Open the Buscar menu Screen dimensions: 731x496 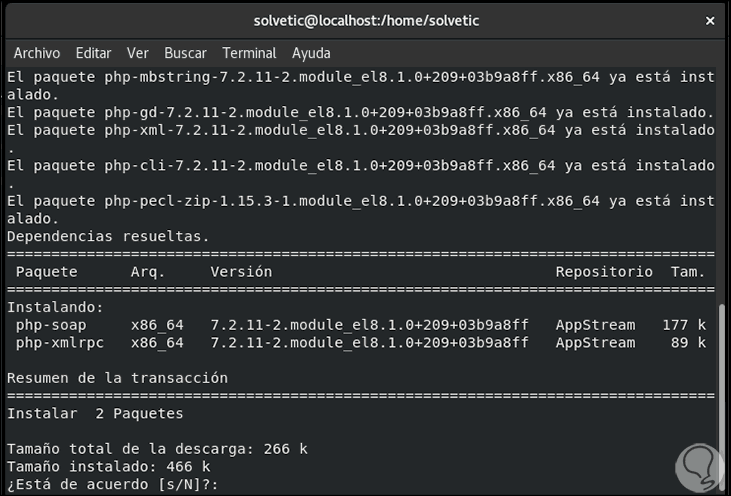185,53
